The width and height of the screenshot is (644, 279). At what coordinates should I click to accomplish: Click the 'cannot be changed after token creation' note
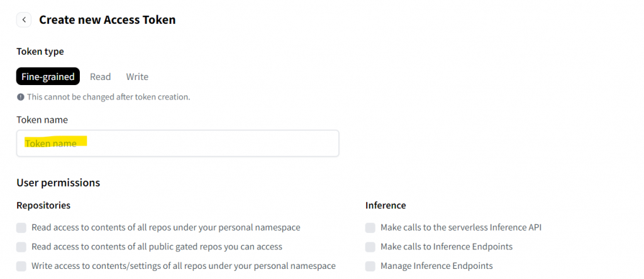coord(108,97)
